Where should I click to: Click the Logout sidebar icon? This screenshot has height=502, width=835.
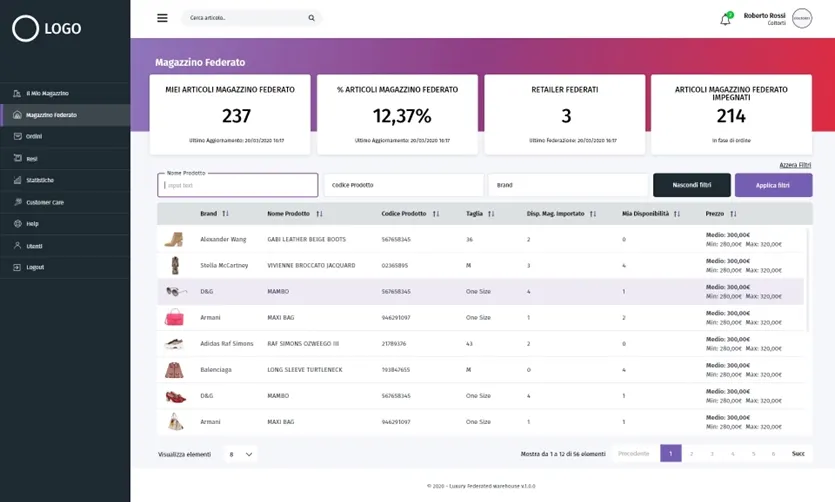pyautogui.click(x=17, y=267)
